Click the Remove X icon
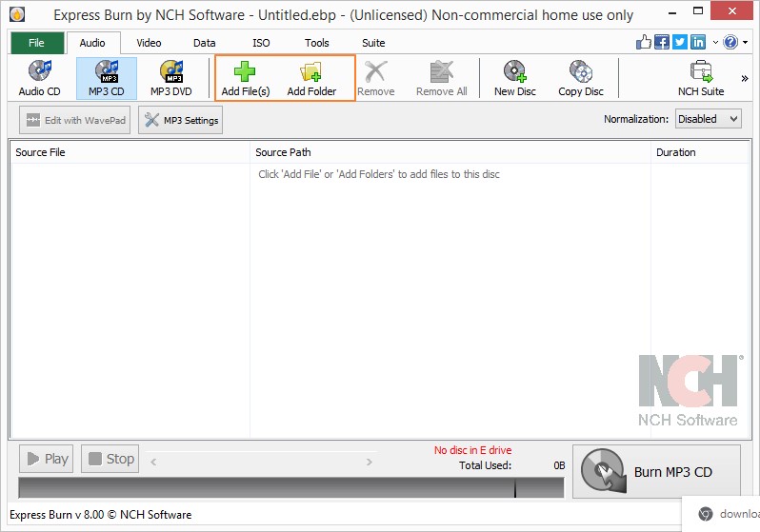 [375, 71]
